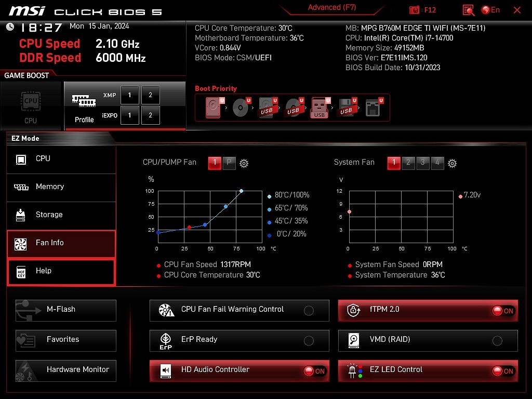Viewport: 532px width, 399px height.
Task: Open Favorites
Action: [66, 341]
